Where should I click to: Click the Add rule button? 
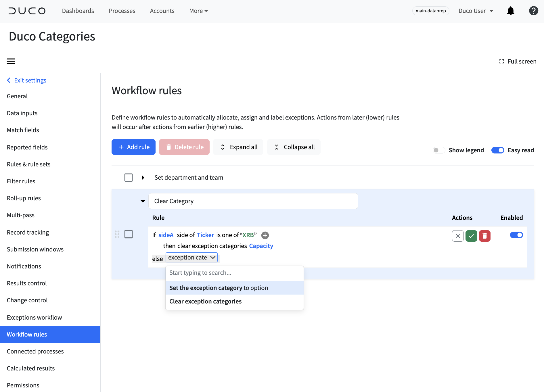[x=133, y=147]
